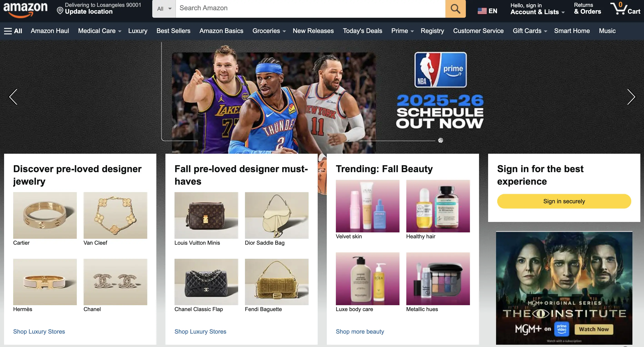The width and height of the screenshot is (644, 347).
Task: Open the All search category dropdown
Action: (164, 9)
